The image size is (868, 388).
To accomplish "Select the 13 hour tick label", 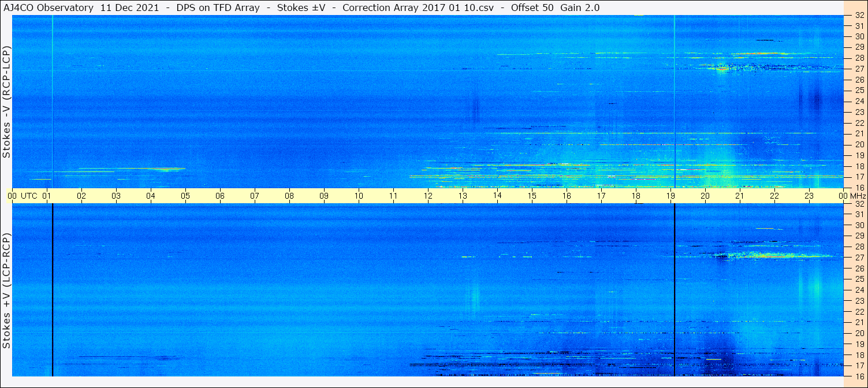I will 463,196.
